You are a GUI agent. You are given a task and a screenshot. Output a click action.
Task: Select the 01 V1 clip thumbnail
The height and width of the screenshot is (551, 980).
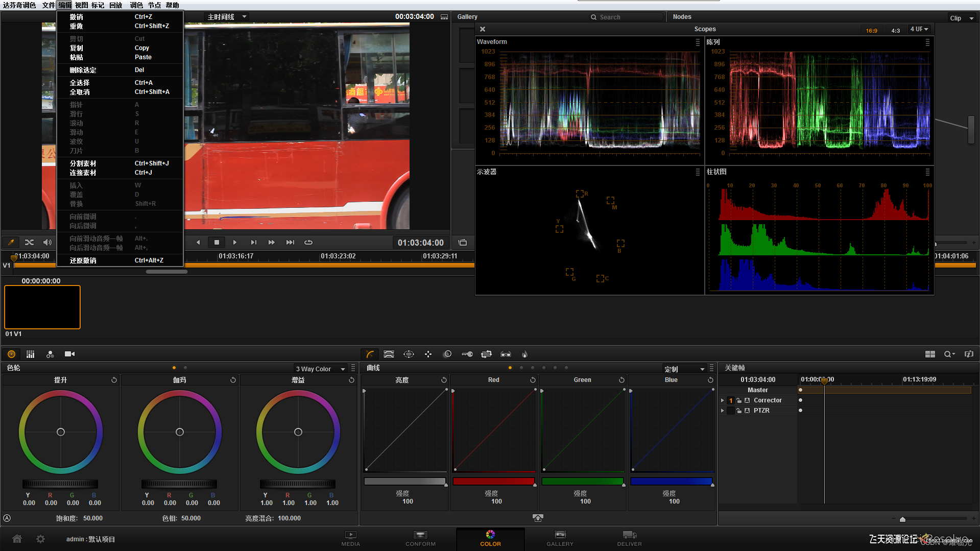42,307
